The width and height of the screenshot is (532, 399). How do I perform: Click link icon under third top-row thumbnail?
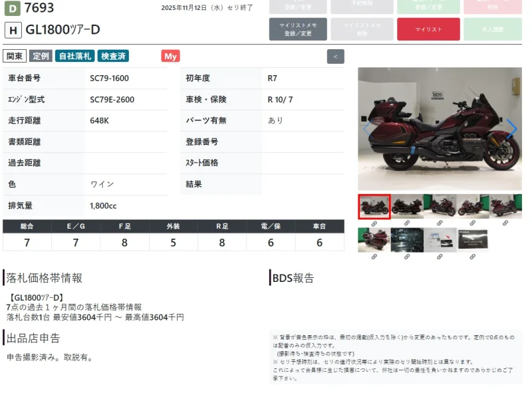click(440, 223)
